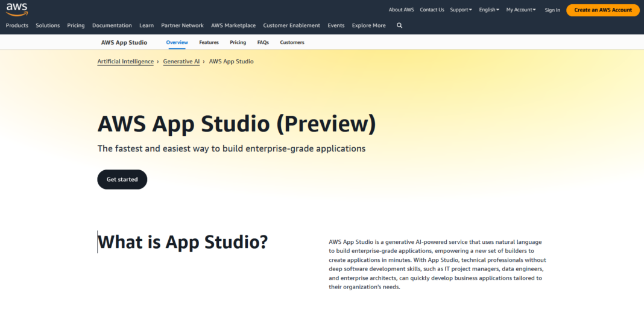Open AWS Marketplace menu

(x=233, y=25)
